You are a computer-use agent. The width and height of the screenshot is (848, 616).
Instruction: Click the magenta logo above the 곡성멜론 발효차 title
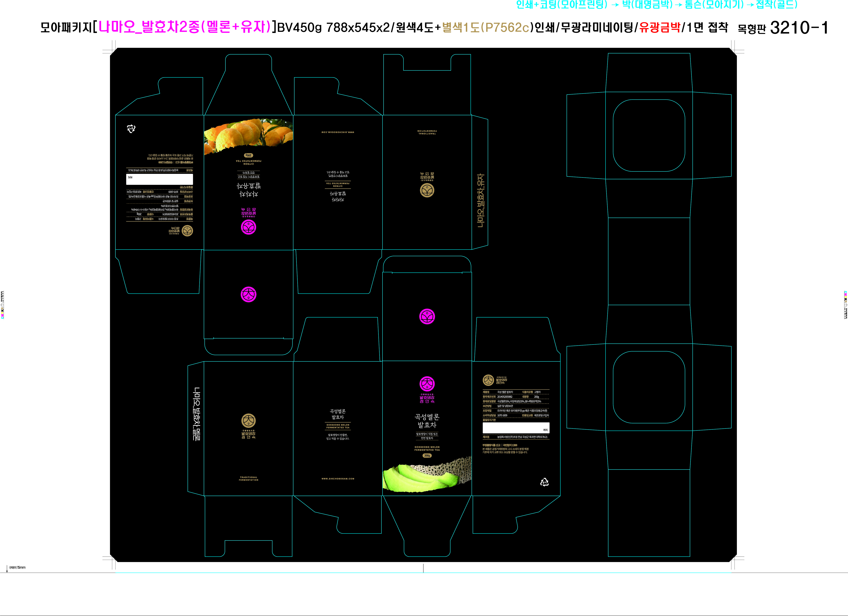427,384
